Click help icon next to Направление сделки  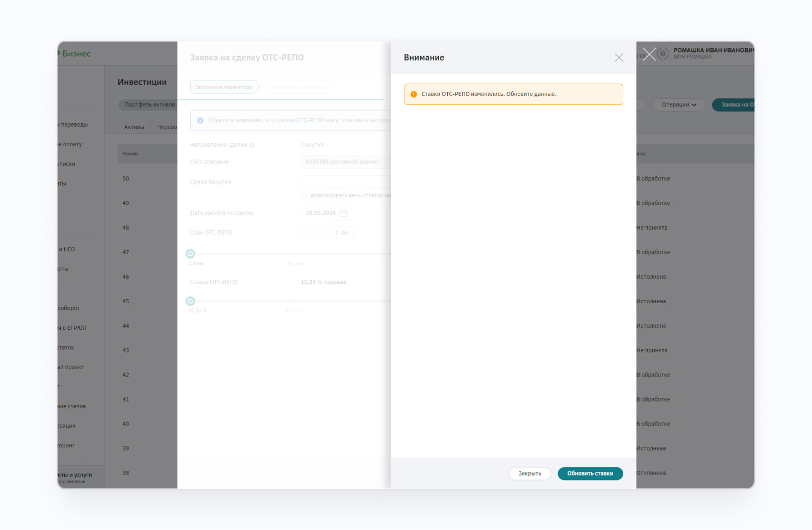point(252,145)
